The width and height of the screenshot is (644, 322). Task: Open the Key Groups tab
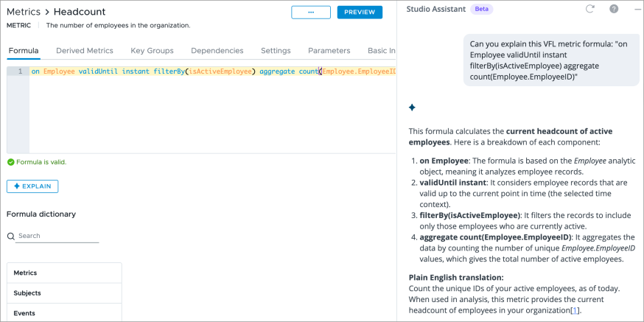point(152,51)
